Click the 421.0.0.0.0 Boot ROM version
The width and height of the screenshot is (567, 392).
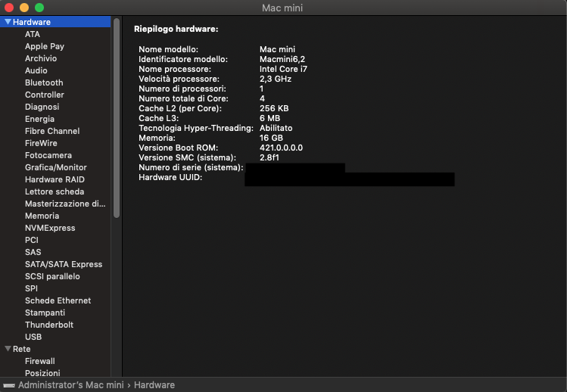click(281, 148)
